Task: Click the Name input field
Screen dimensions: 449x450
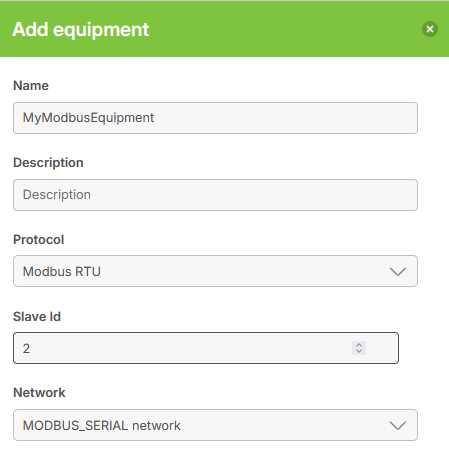Action: pyautogui.click(x=215, y=118)
